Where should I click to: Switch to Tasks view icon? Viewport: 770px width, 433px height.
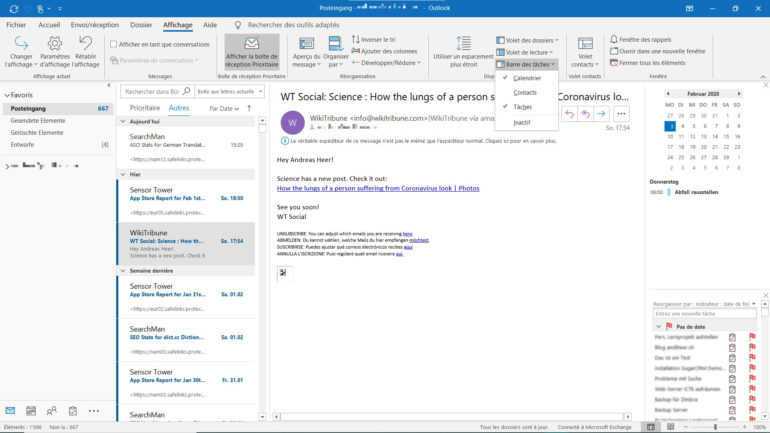(73, 410)
